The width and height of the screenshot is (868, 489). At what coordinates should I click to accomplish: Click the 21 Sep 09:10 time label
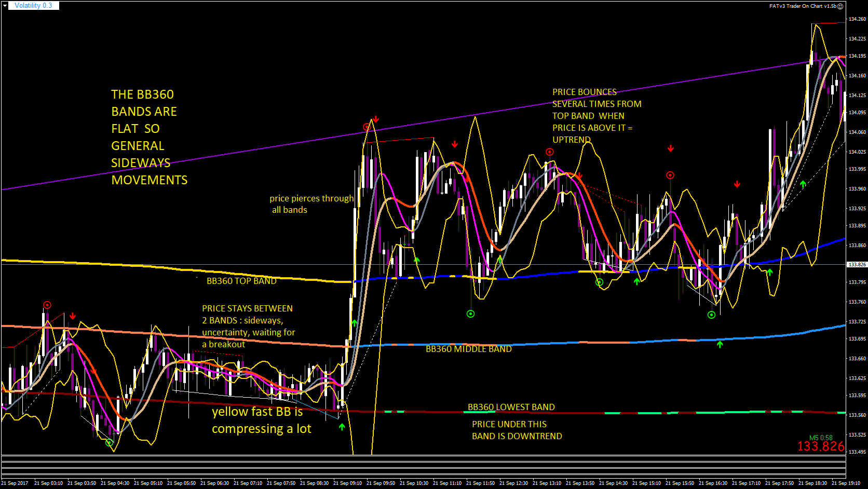pyautogui.click(x=347, y=483)
